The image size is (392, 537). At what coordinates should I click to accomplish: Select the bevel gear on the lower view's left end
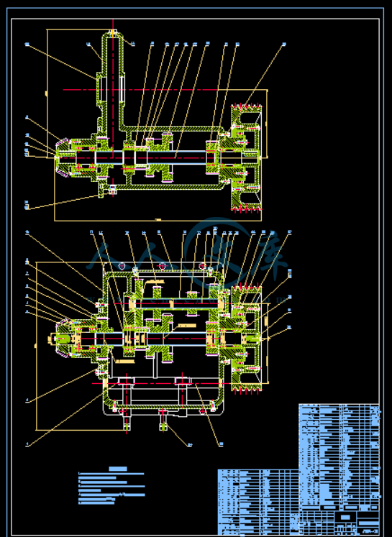[x=62, y=339]
